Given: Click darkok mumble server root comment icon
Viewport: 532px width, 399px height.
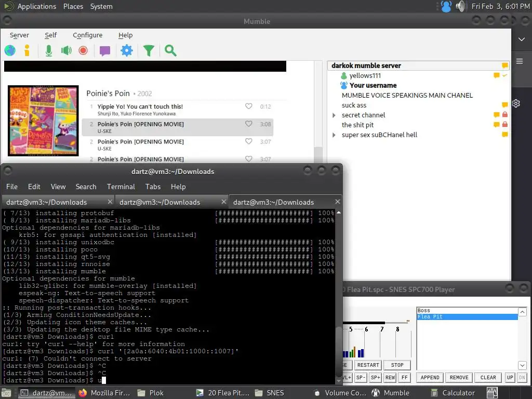Looking at the screenshot, I should coord(505,65).
